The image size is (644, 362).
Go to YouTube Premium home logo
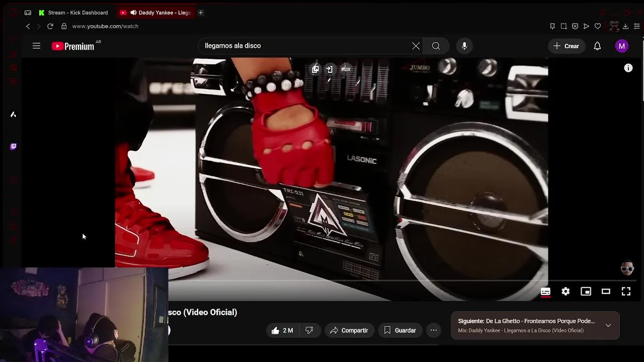click(73, 46)
